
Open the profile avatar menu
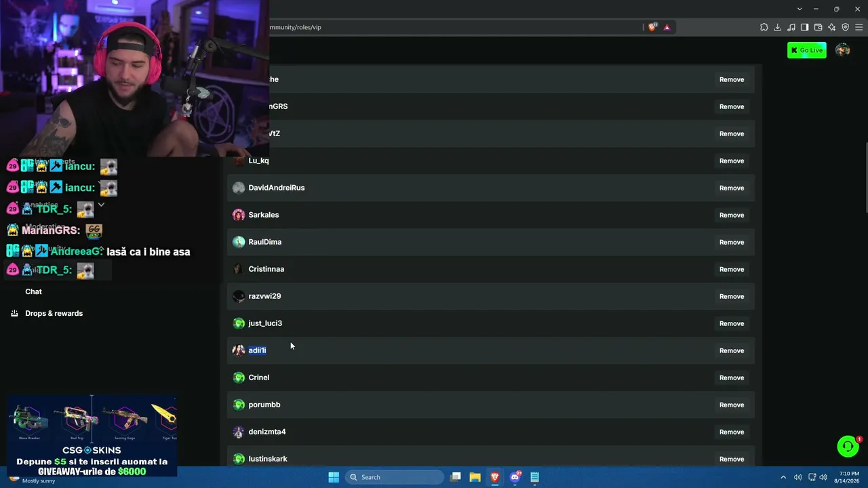[843, 50]
